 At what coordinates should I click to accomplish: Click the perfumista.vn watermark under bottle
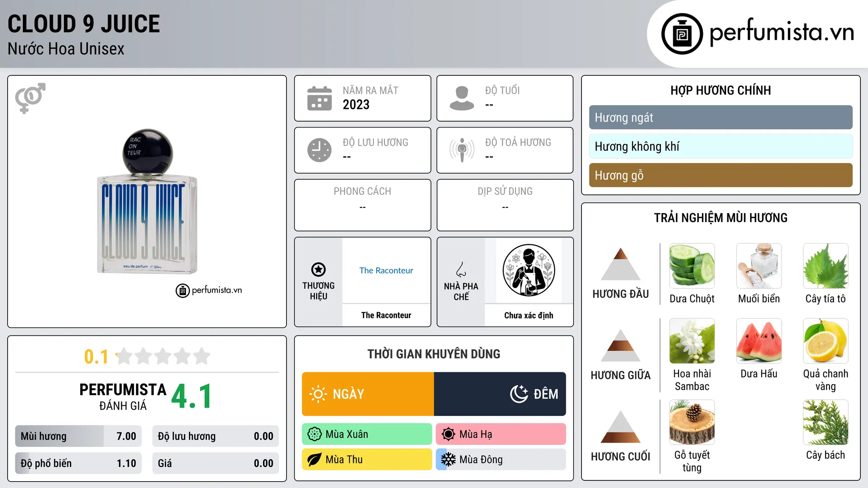click(209, 290)
